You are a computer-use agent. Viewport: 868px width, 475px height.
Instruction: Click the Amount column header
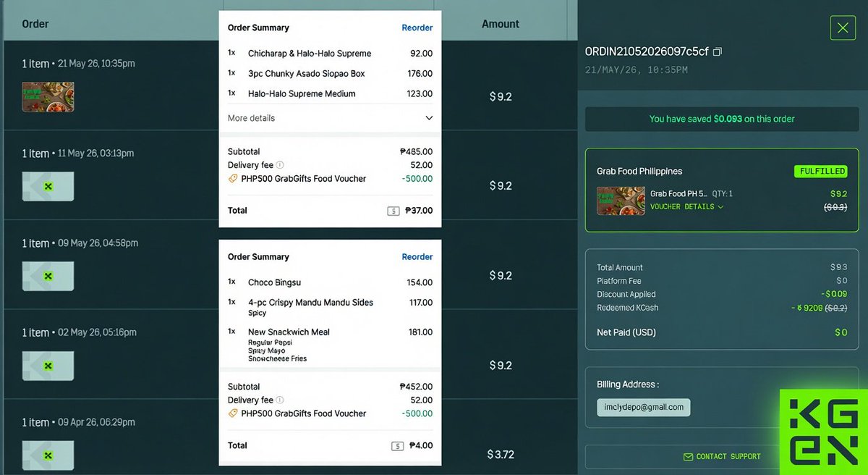click(501, 24)
